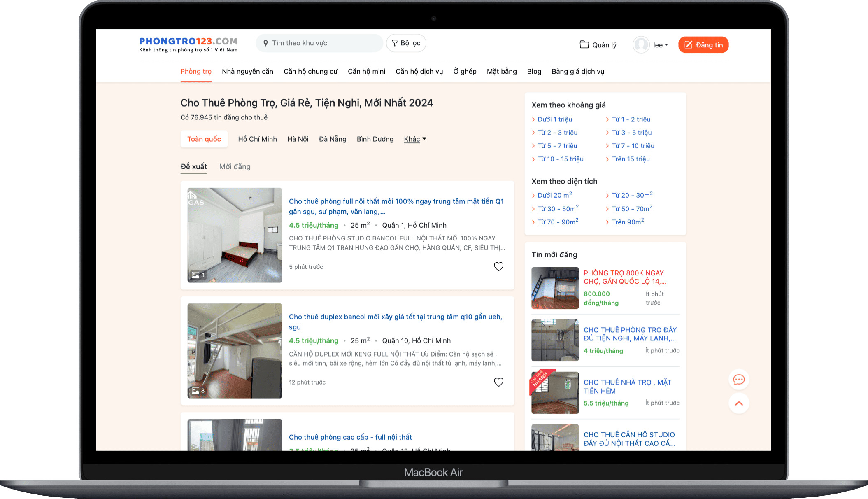The width and height of the screenshot is (868, 499).
Task: Switch to the Mới đăng tab
Action: [235, 167]
